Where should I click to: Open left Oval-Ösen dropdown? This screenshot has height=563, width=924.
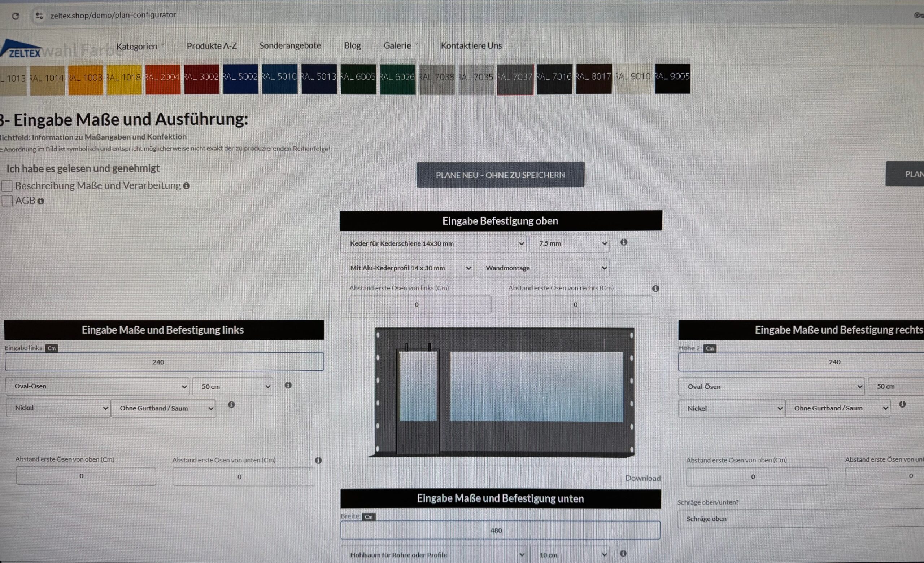coord(97,386)
